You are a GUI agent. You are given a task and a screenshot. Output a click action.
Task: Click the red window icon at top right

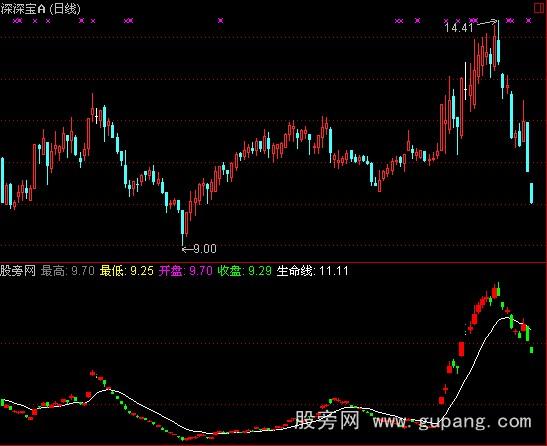pyautogui.click(x=539, y=8)
